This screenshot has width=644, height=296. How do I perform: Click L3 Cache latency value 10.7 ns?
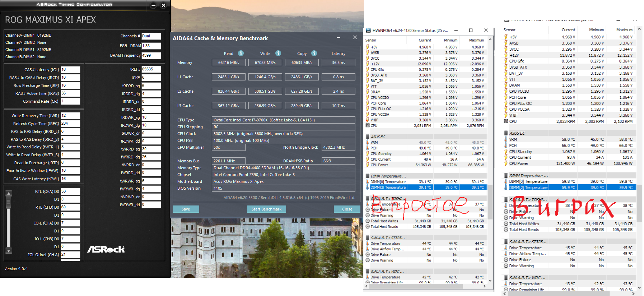pos(339,106)
